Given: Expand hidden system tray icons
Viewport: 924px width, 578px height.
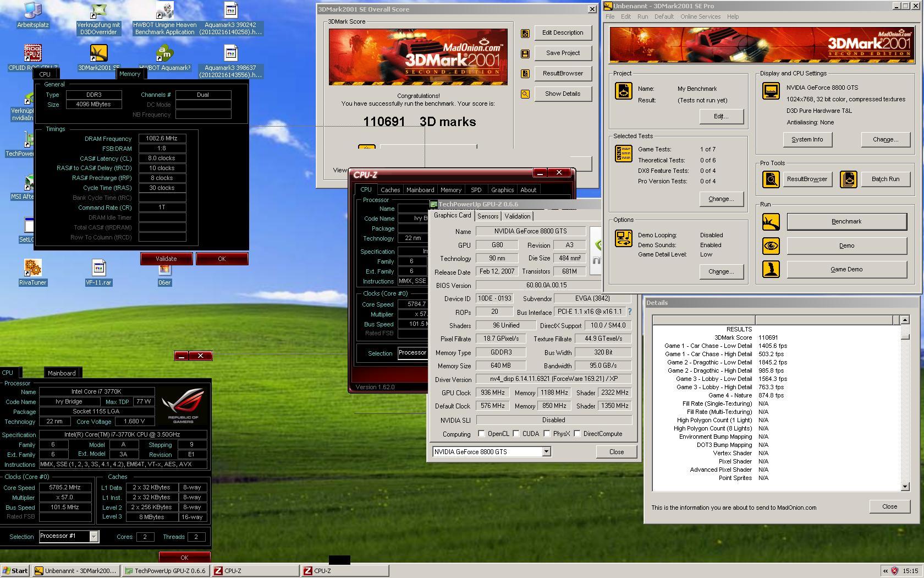Looking at the screenshot, I should coord(885,571).
